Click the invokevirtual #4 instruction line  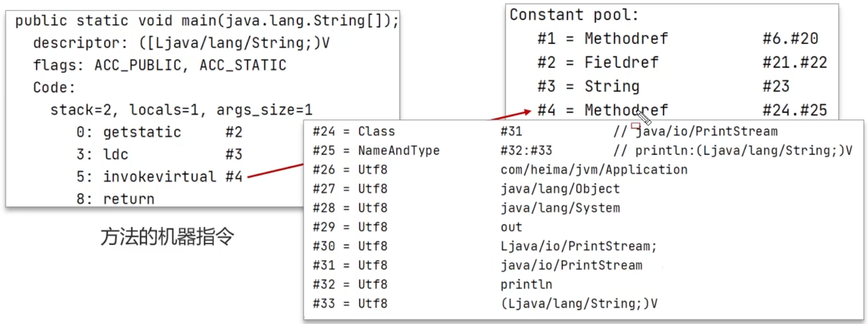[x=159, y=177]
